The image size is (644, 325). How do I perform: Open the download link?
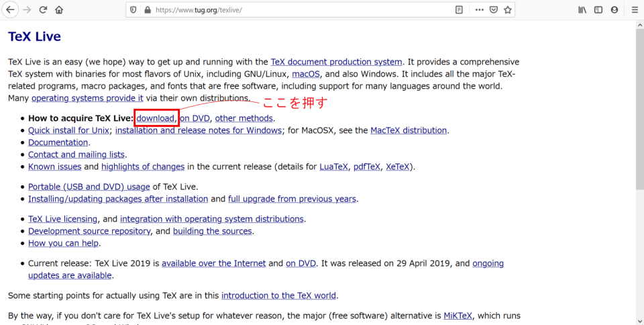pos(155,118)
